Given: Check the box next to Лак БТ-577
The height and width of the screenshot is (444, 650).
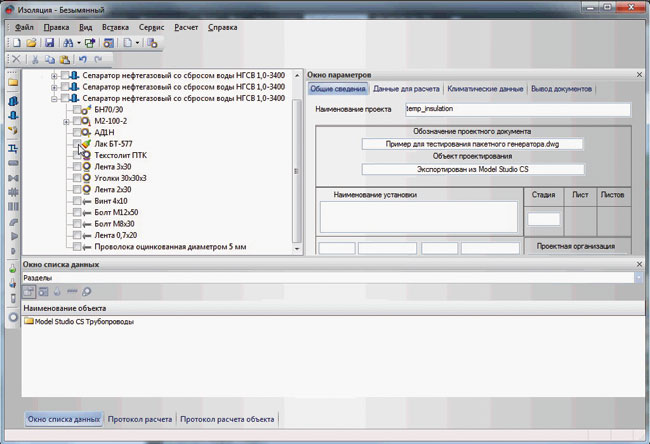Looking at the screenshot, I should coord(77,144).
